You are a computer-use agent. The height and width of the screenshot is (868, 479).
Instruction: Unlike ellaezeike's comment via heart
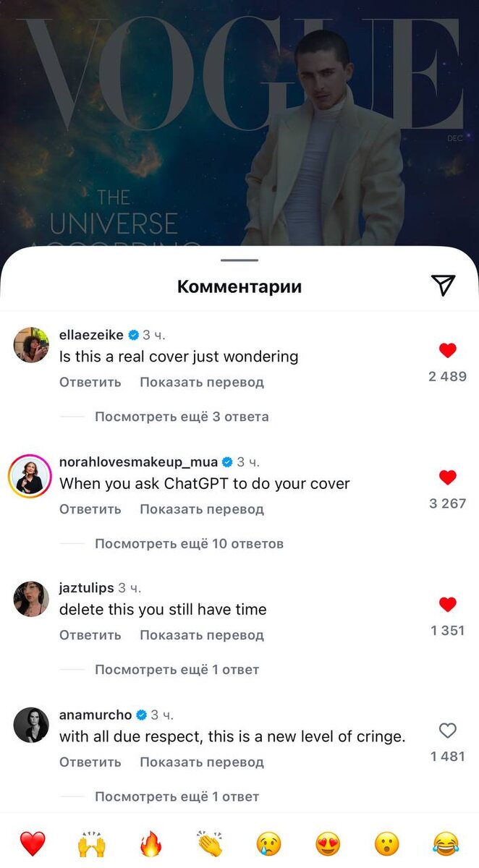(448, 351)
